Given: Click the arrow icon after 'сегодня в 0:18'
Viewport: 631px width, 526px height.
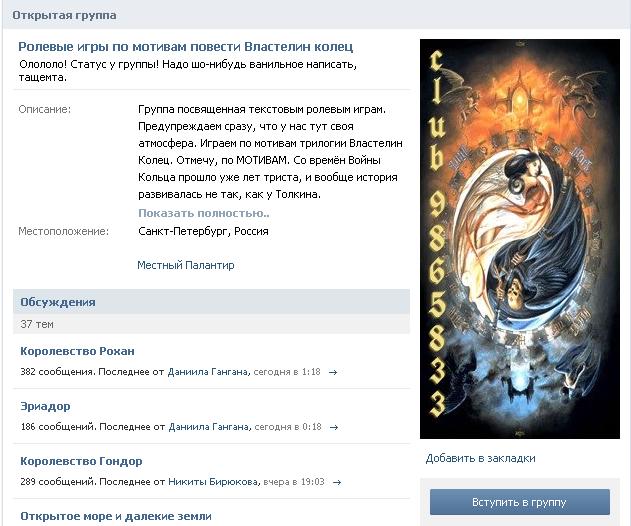Looking at the screenshot, I should pos(334,427).
